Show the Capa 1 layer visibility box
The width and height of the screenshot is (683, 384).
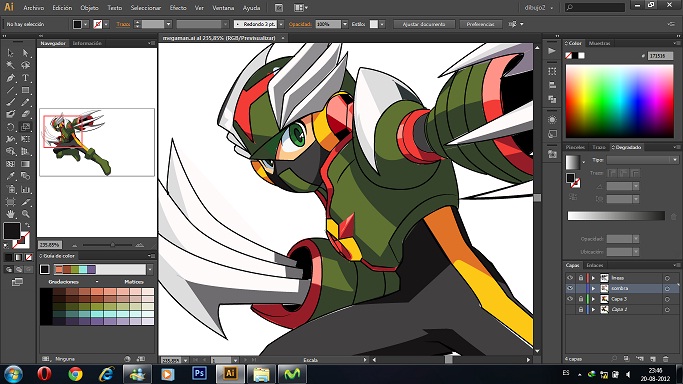(x=570, y=310)
